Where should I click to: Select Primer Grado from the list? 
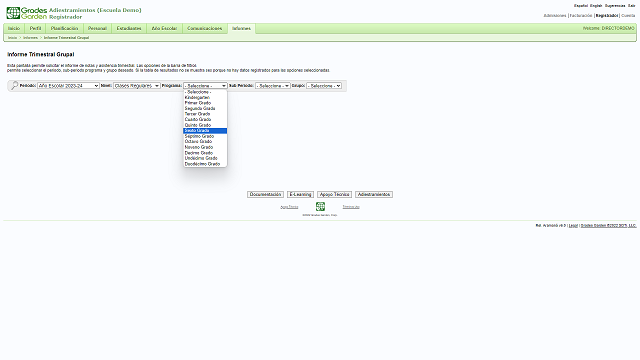(x=205, y=103)
